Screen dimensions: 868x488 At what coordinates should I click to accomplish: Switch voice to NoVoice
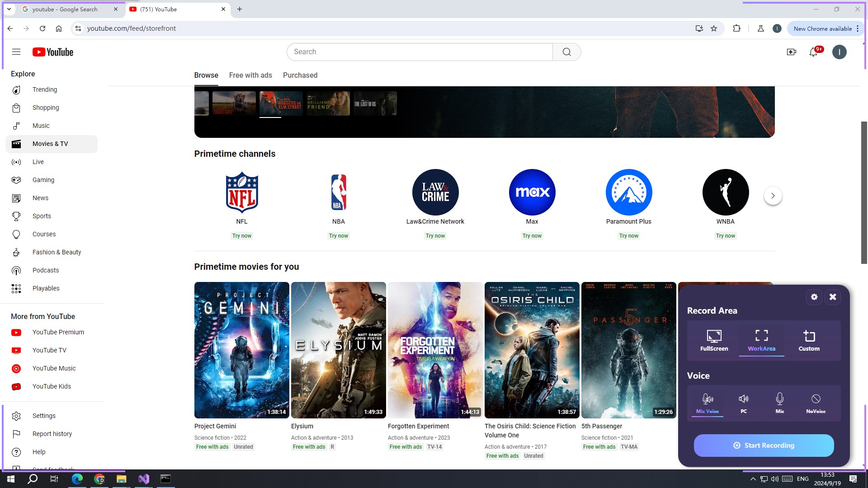[816, 403]
